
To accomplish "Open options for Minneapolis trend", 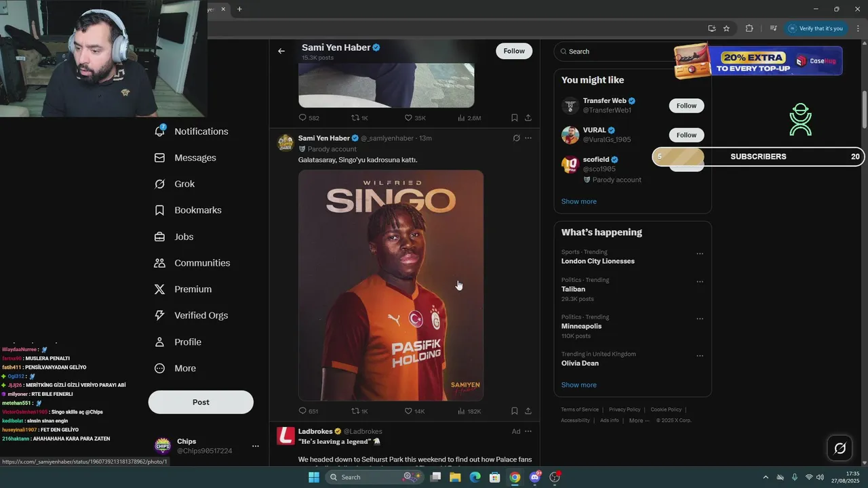I will click(x=700, y=319).
